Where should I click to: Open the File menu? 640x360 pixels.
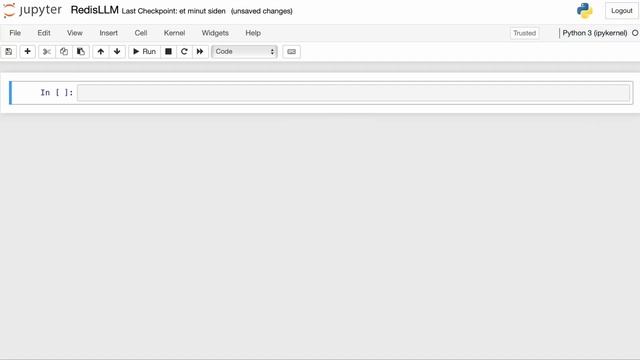[x=15, y=33]
